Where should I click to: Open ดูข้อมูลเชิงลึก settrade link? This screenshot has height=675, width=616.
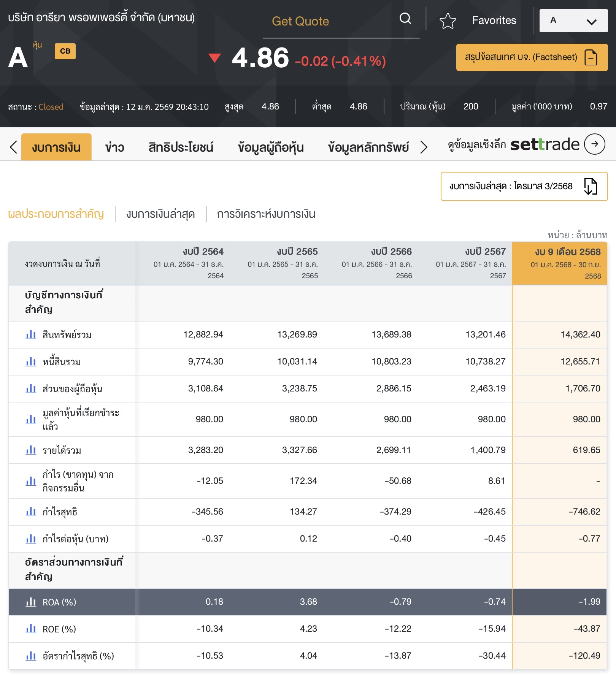tap(526, 144)
